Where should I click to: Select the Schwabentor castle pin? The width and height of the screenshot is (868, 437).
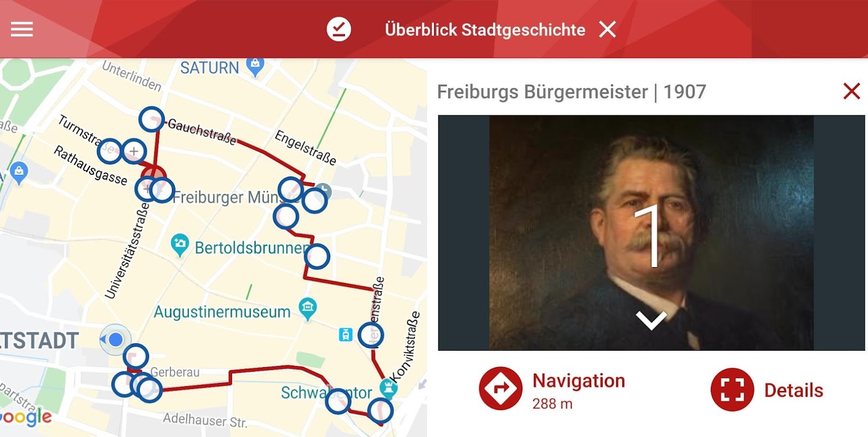[389, 388]
